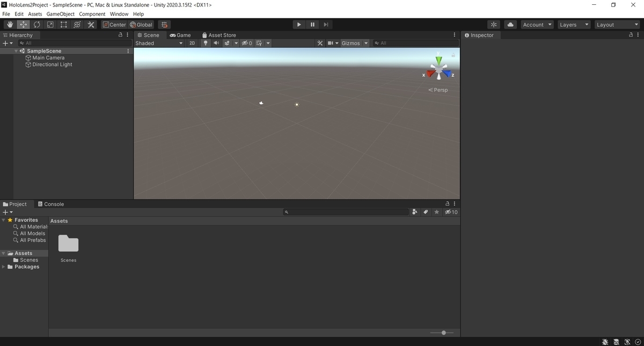Screen dimensions: 644x346
Task: Open Shaded draw mode dropdown
Action: click(x=159, y=43)
